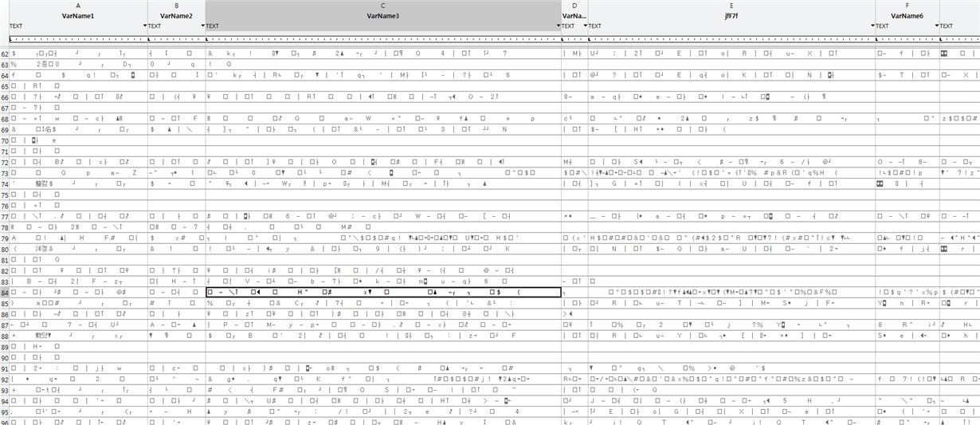980x425 pixels.
Task: Select row header 74
Action: point(4,183)
